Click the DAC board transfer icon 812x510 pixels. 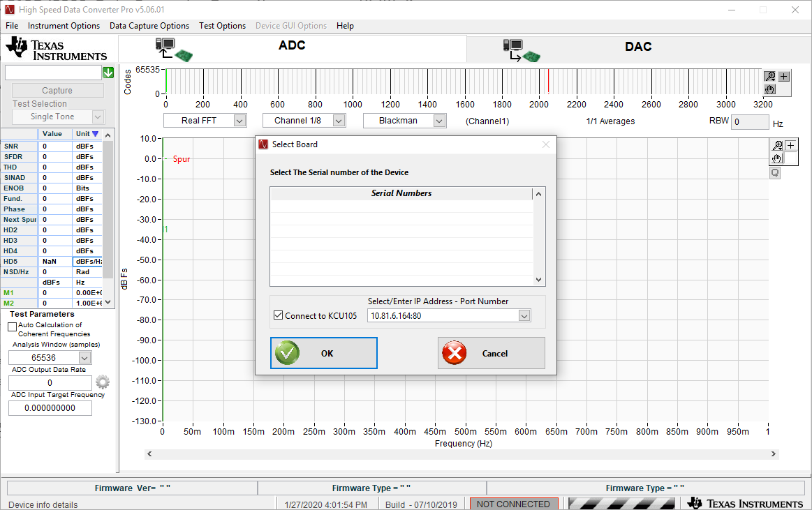(x=522, y=51)
